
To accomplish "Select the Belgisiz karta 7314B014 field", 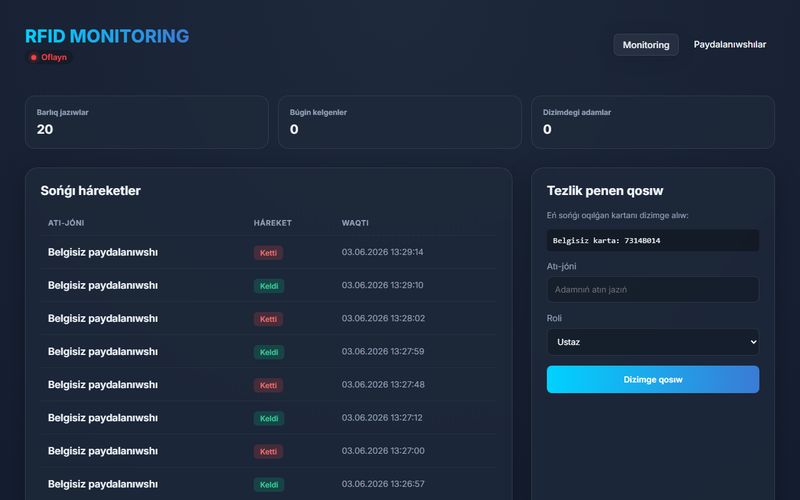I will 653,240.
